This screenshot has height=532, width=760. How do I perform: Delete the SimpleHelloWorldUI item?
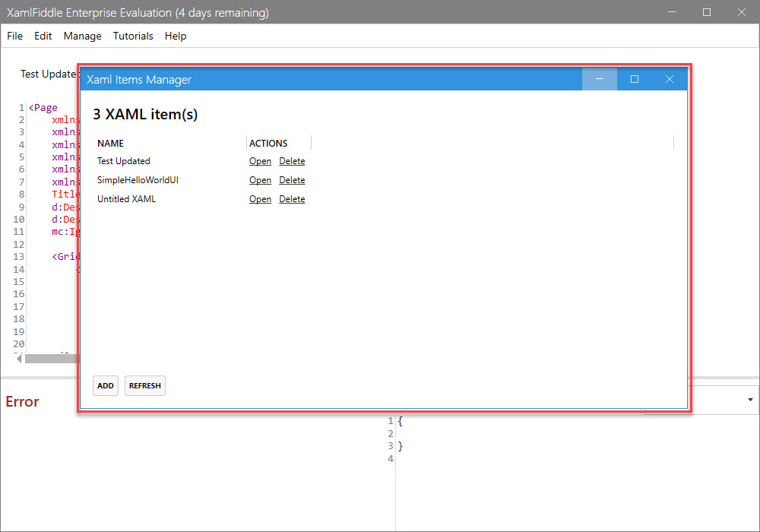tap(292, 180)
